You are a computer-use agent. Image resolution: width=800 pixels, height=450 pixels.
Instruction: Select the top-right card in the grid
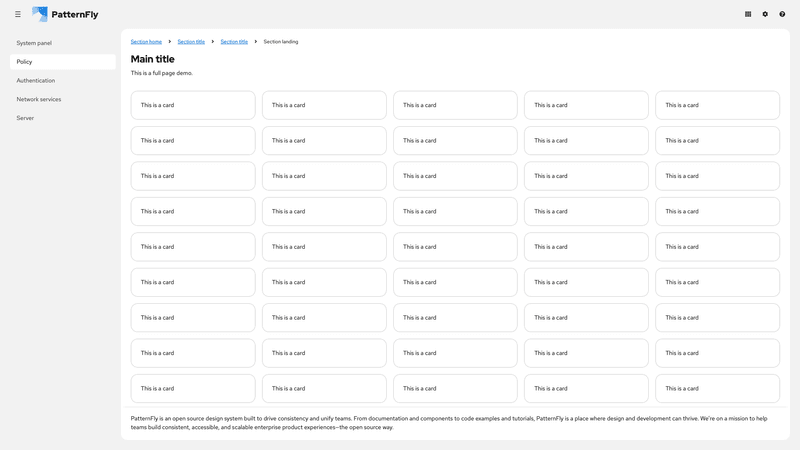pos(717,105)
